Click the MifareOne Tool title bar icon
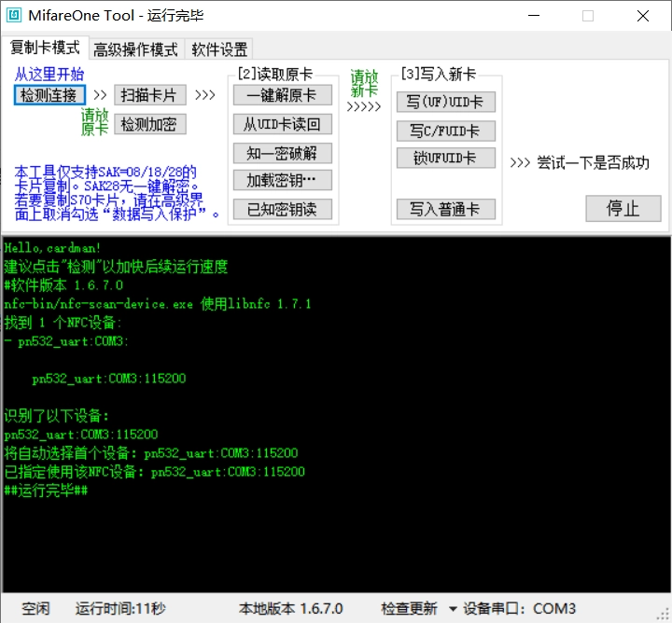672x623 pixels. (x=14, y=16)
